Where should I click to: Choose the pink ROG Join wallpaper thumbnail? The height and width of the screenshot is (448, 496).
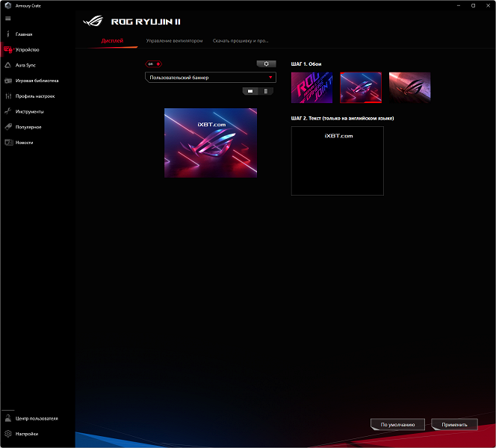tap(311, 87)
